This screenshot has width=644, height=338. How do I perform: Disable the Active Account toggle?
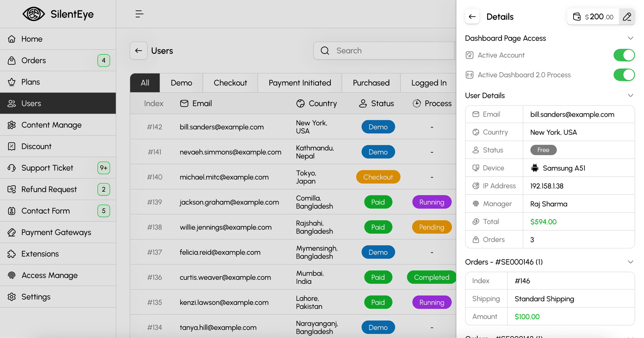624,55
